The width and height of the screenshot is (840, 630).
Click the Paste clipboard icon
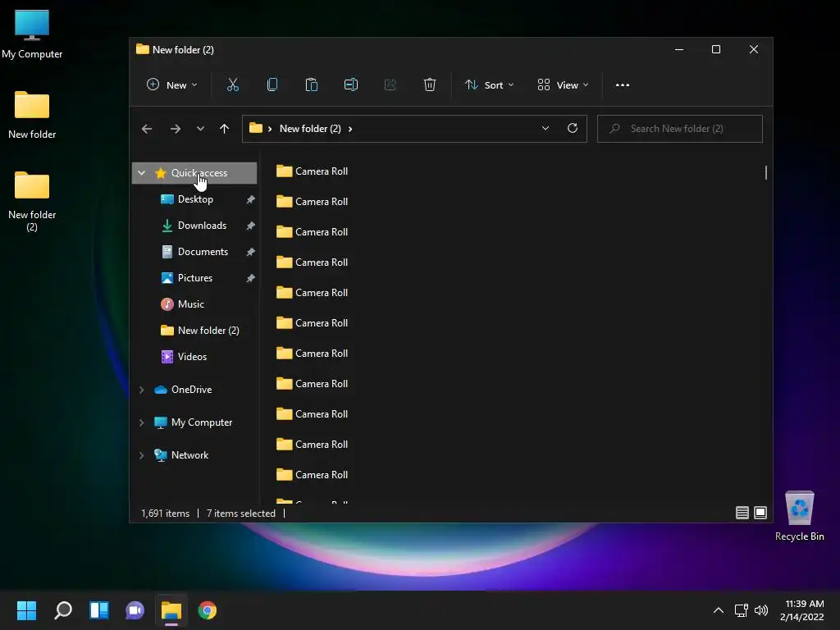[311, 84]
